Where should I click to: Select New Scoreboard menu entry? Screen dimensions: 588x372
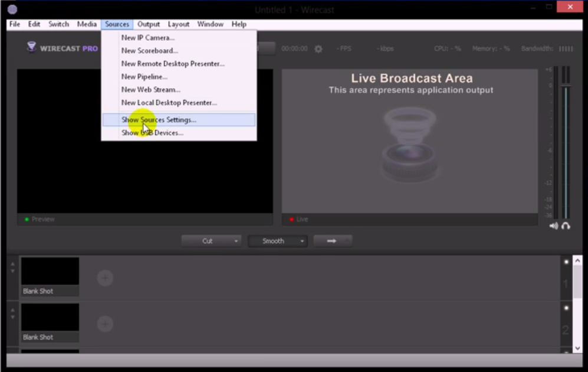(x=179, y=51)
